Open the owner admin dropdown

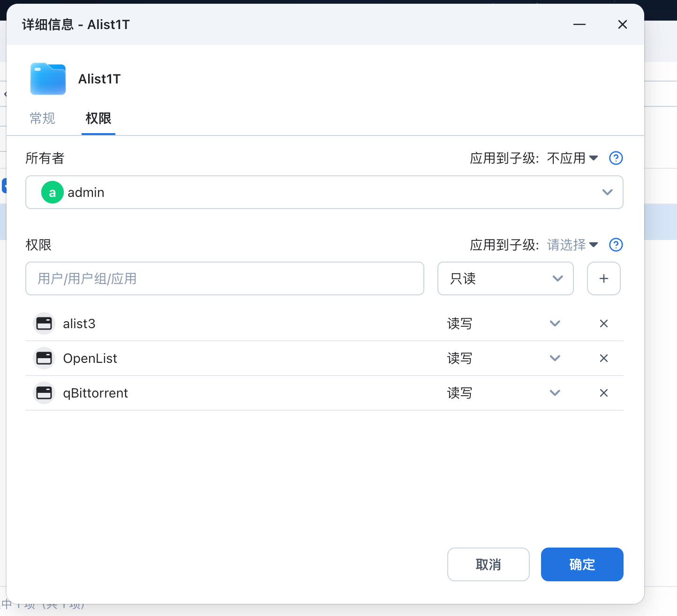click(x=607, y=192)
